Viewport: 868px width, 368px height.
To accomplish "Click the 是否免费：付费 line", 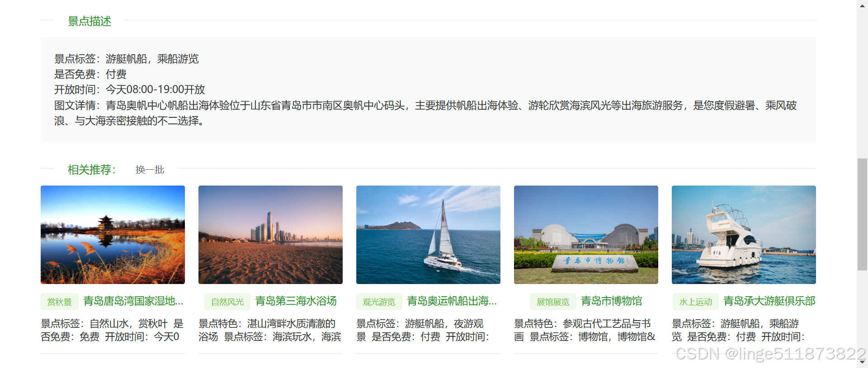I will pos(90,74).
